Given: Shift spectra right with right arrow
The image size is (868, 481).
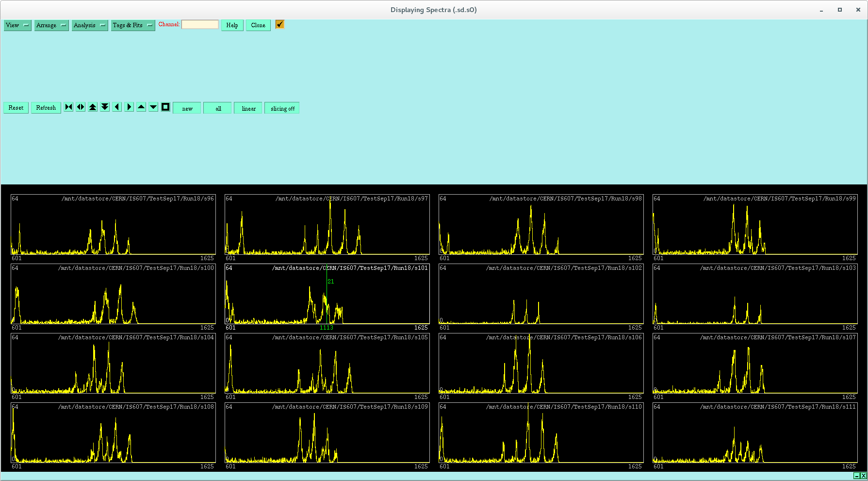Looking at the screenshot, I should tap(129, 107).
